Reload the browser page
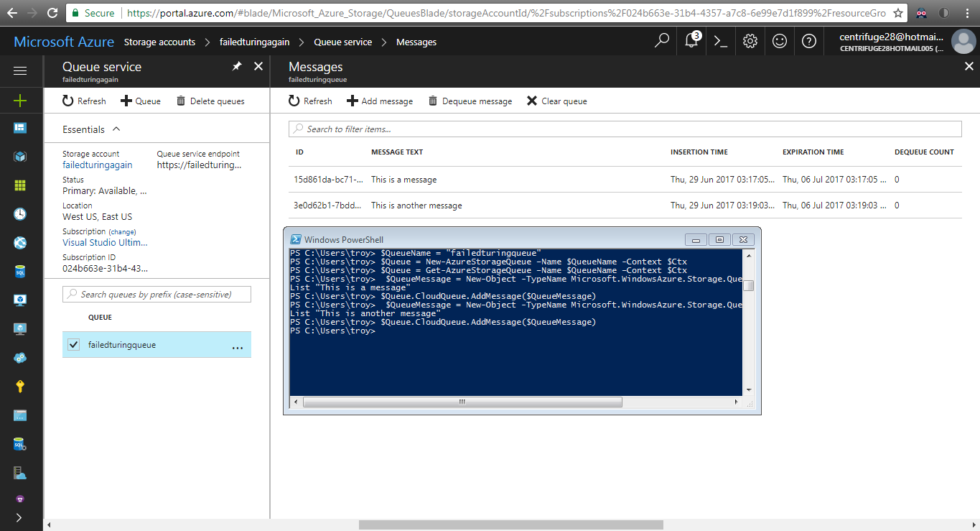980x531 pixels. (x=53, y=13)
